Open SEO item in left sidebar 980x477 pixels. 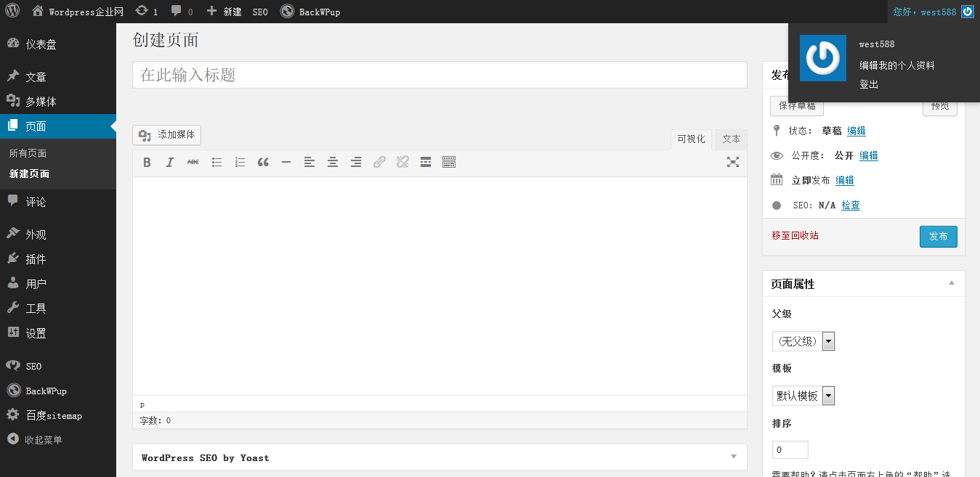[58, 366]
